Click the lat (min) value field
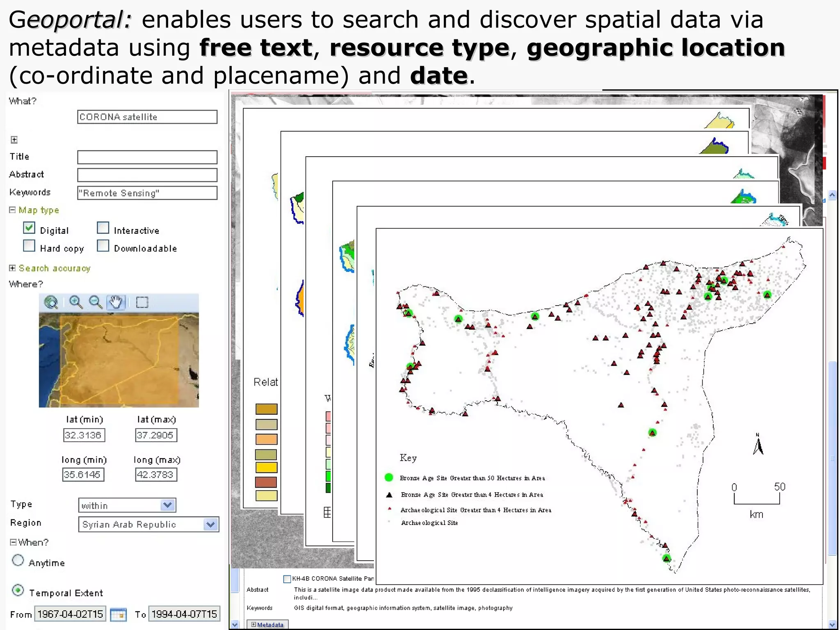Screen dimensions: 840x630 [x=84, y=435]
